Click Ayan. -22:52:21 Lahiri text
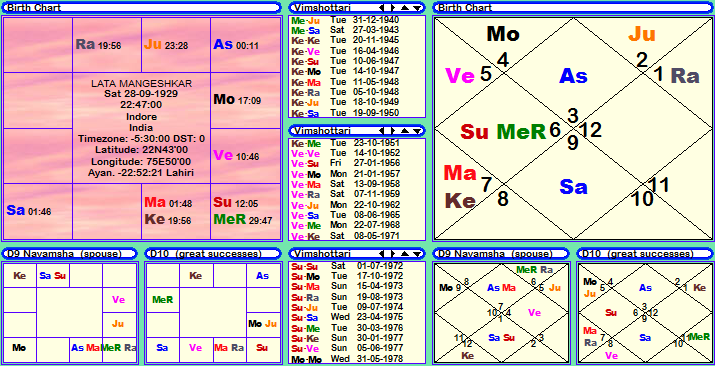The height and width of the screenshot is (366, 715). (x=141, y=173)
